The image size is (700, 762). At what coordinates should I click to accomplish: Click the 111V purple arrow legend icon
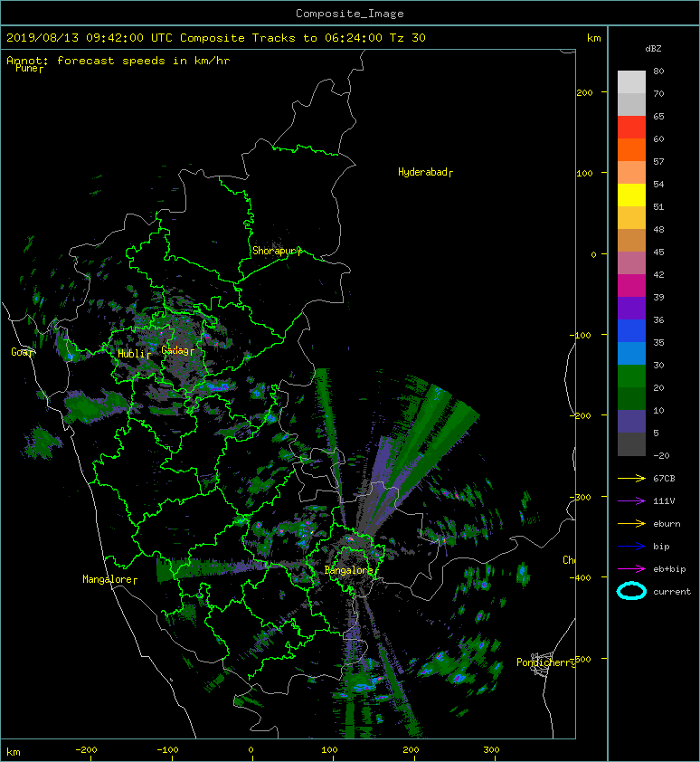631,501
